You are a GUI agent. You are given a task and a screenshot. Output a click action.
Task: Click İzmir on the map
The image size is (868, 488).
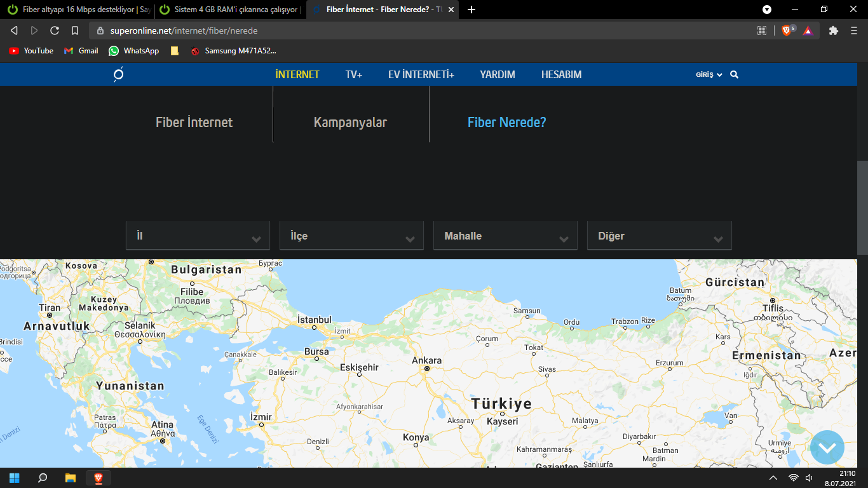261,417
